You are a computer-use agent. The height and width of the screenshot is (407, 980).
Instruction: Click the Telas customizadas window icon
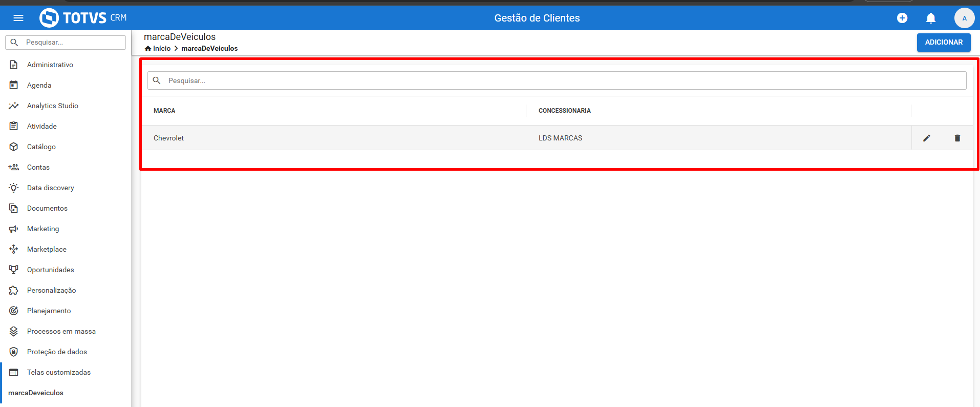point(14,372)
